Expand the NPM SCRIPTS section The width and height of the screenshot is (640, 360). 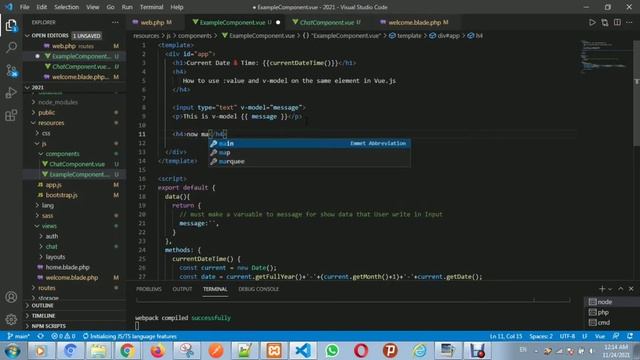coord(49,326)
